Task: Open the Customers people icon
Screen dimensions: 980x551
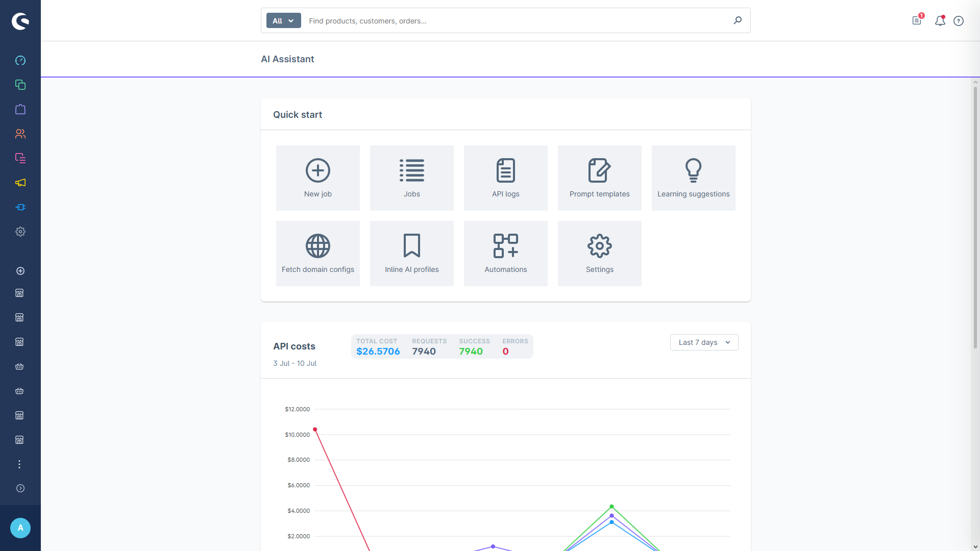Action: click(20, 134)
